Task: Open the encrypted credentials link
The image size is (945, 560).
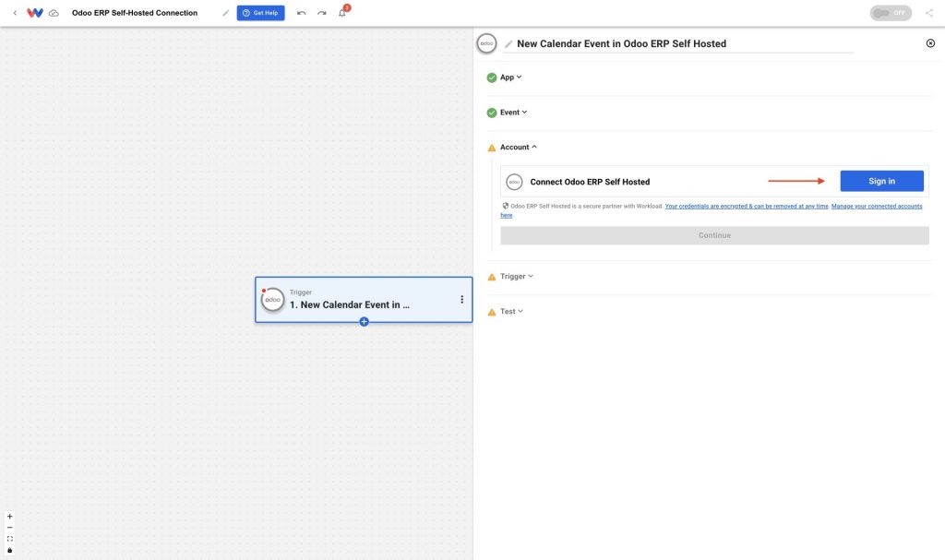Action: tap(747, 206)
